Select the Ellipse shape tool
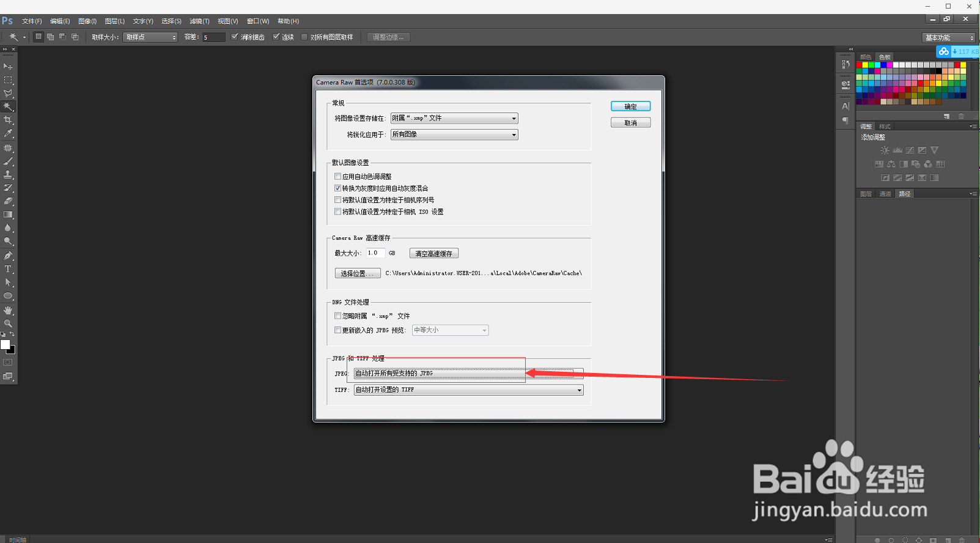980x543 pixels. 8,296
